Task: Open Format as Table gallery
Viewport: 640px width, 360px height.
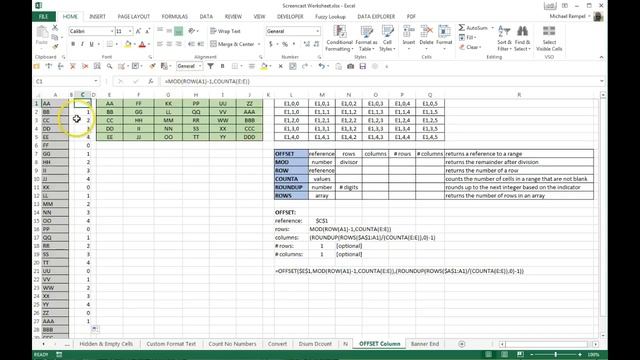Action: click(366, 38)
